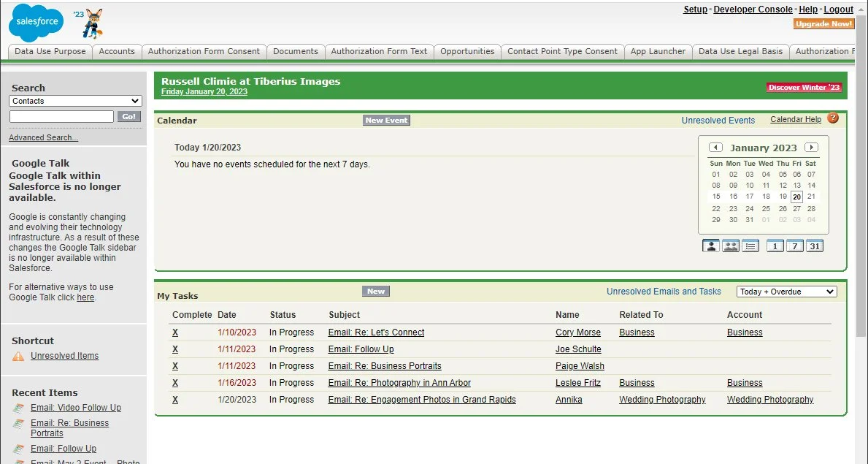This screenshot has height=464, width=868.
Task: Click the Discover Winter '23 button
Action: click(804, 87)
